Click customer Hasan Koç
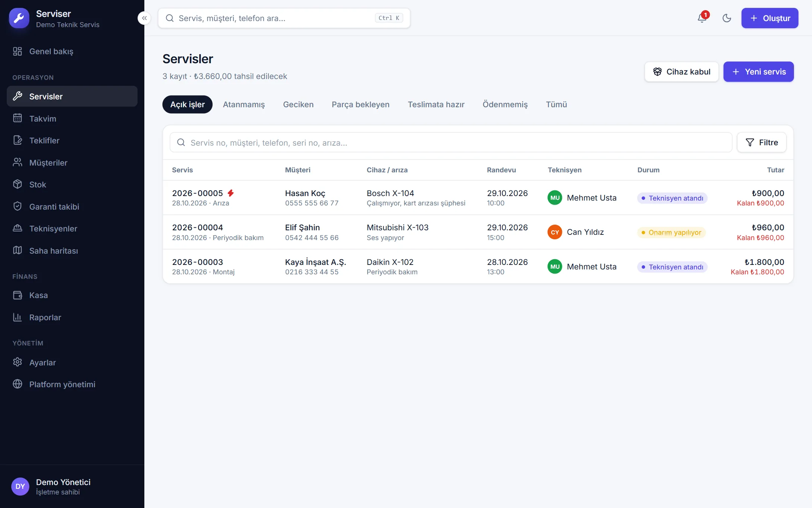The width and height of the screenshot is (812, 508). [305, 193]
